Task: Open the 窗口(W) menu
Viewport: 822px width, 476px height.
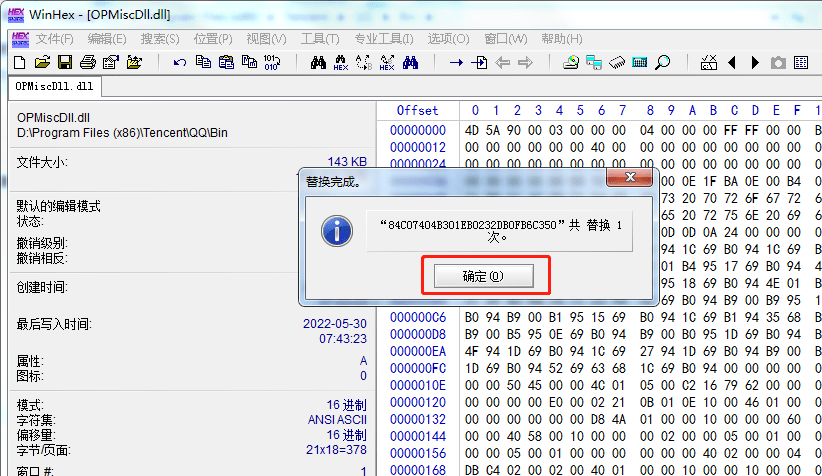Action: point(505,39)
